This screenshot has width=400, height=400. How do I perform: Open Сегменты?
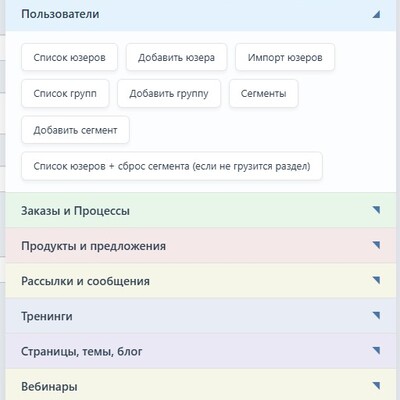(263, 93)
